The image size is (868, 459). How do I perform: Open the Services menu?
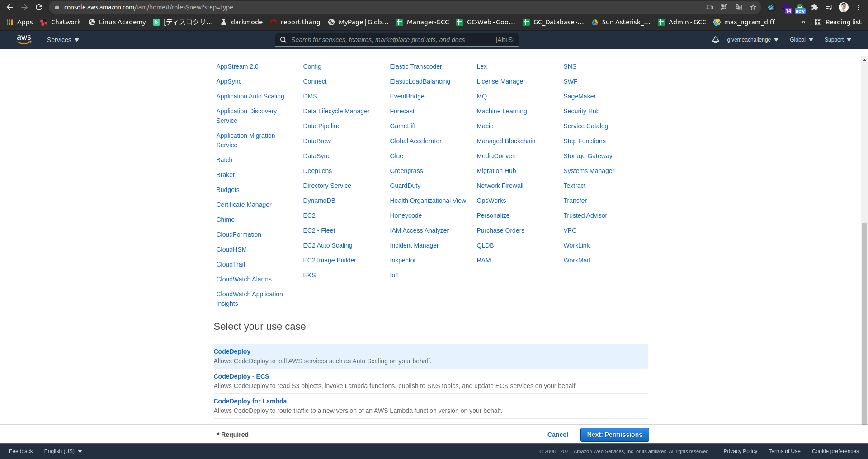(x=62, y=40)
